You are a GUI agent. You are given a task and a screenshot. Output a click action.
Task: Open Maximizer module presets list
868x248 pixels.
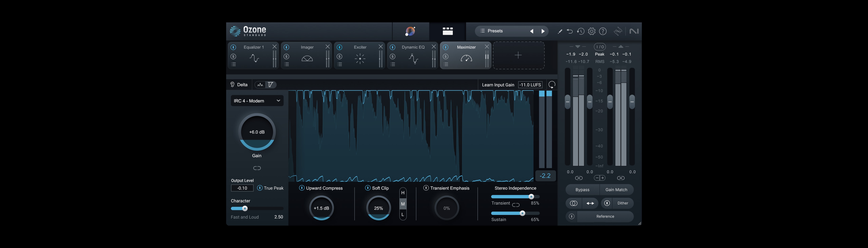click(446, 64)
